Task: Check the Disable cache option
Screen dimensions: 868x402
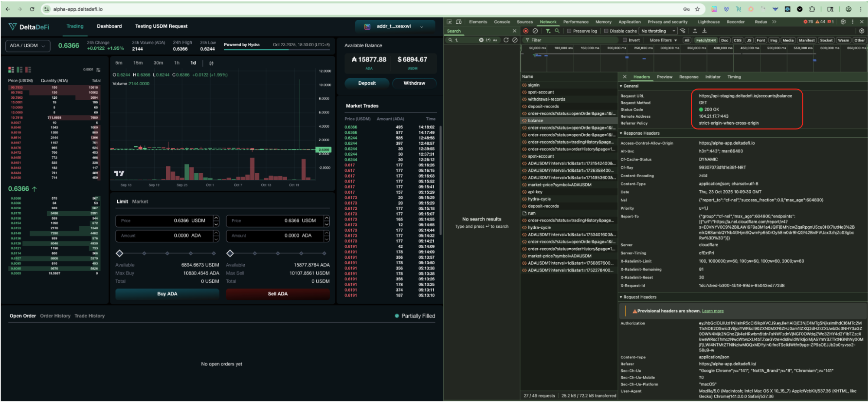Action: tap(606, 31)
